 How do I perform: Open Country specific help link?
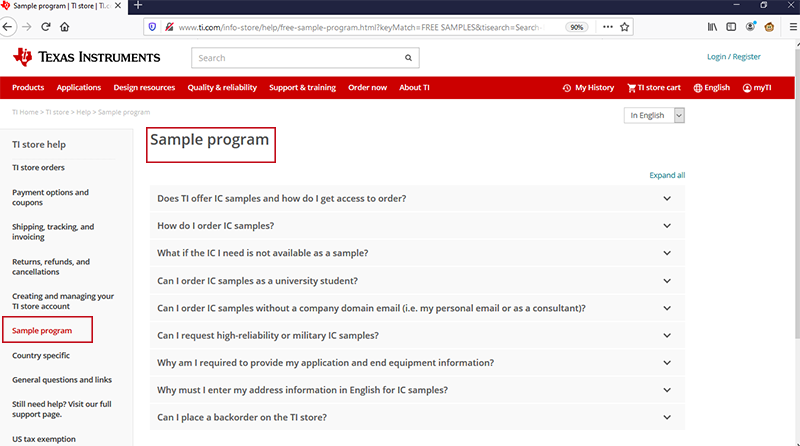pos(41,355)
